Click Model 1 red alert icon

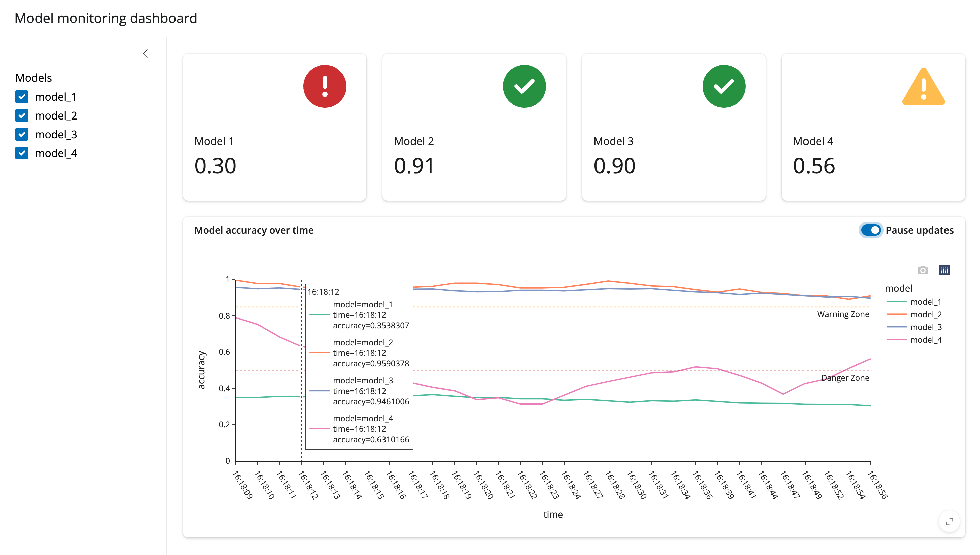pos(325,86)
